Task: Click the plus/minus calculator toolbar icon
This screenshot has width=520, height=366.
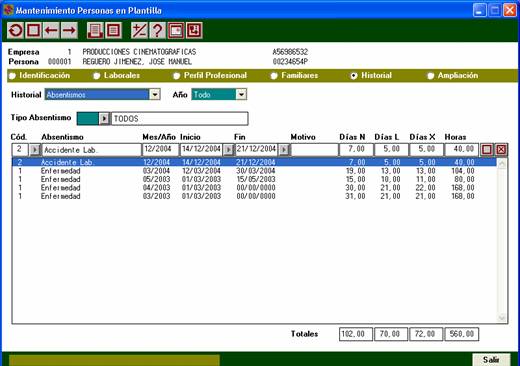Action: pos(139,31)
